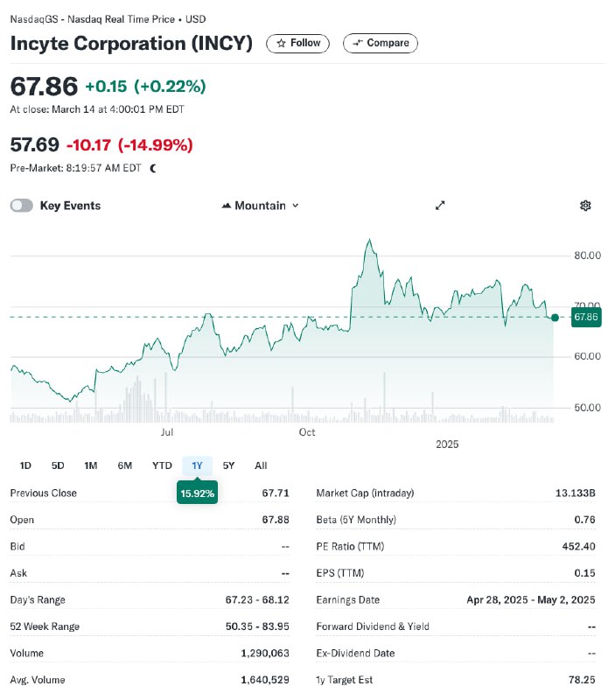Screen dimensions: 615x700
Task: Click the Ask label row
Action: 150,573
